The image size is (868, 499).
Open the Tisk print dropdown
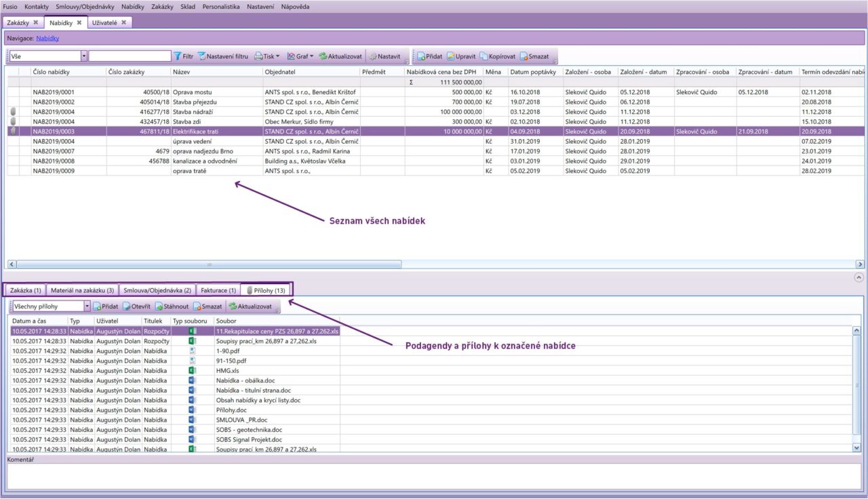pyautogui.click(x=267, y=56)
